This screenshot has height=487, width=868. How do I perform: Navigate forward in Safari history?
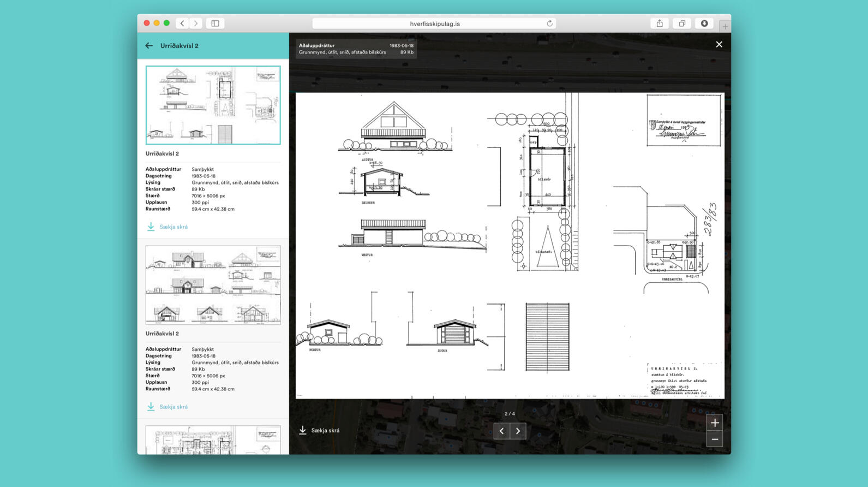196,23
